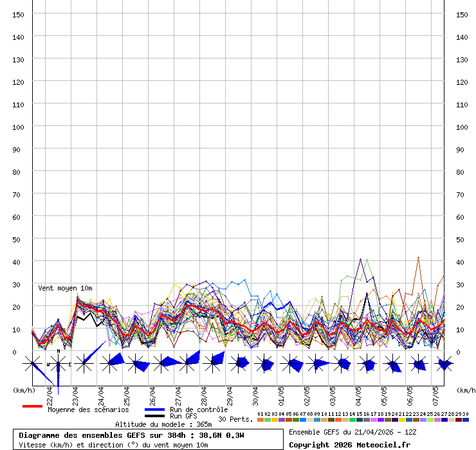
Task: Pick the perturbation 15 color swatch
Action: click(x=360, y=420)
